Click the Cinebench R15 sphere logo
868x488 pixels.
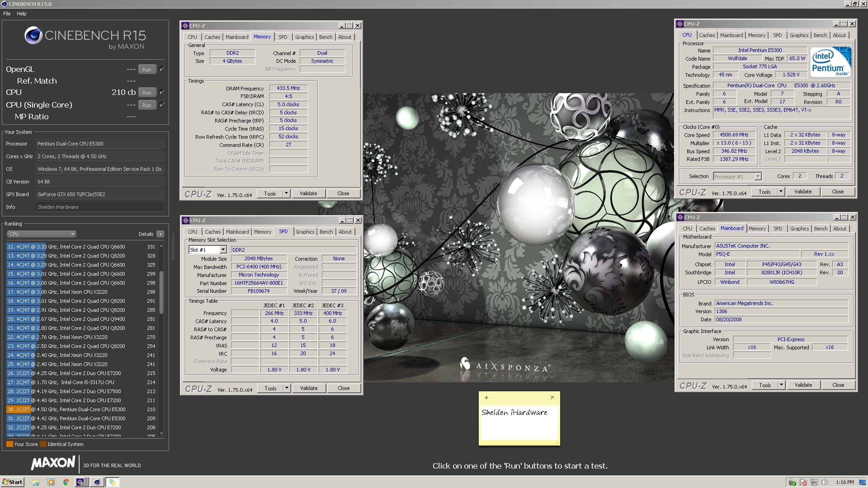click(33, 35)
